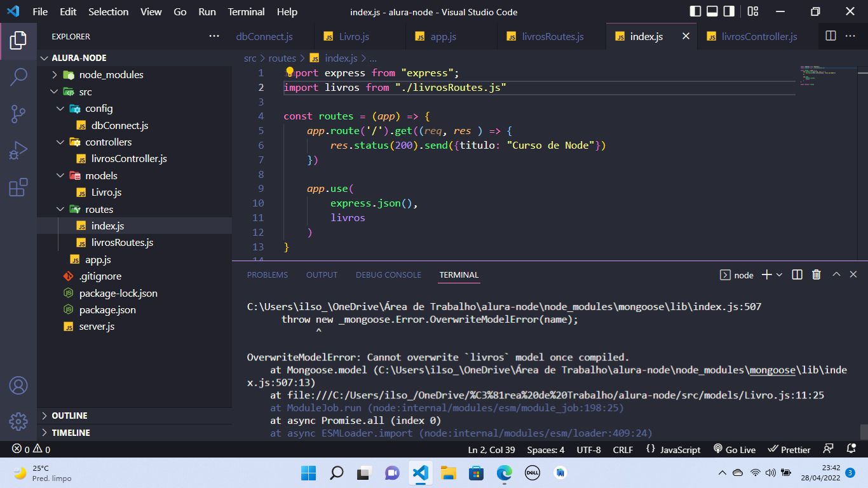The width and height of the screenshot is (868, 488).
Task: Open new terminal profile dropdown arrow
Action: point(779,274)
